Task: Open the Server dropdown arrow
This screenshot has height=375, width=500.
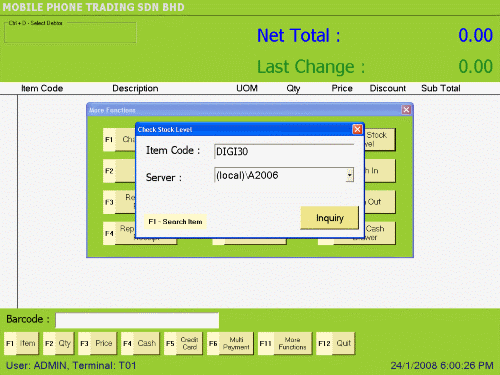Action: [x=349, y=175]
